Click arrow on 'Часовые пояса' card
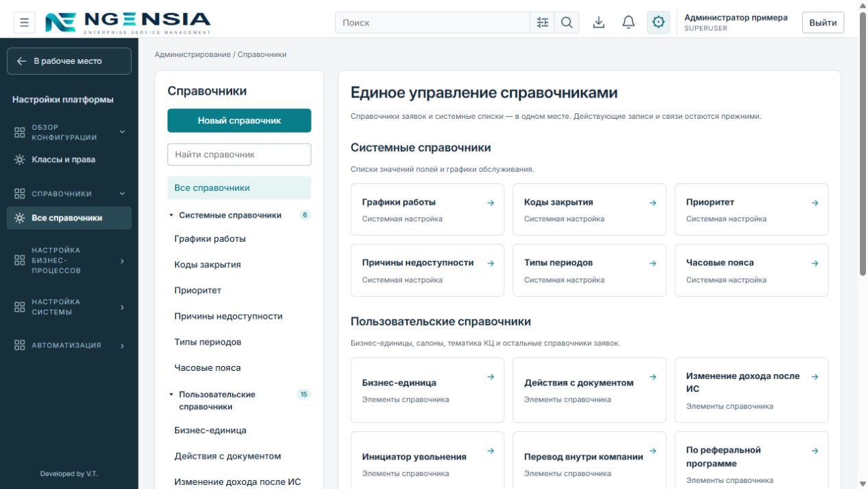868x489 pixels. pyautogui.click(x=814, y=263)
